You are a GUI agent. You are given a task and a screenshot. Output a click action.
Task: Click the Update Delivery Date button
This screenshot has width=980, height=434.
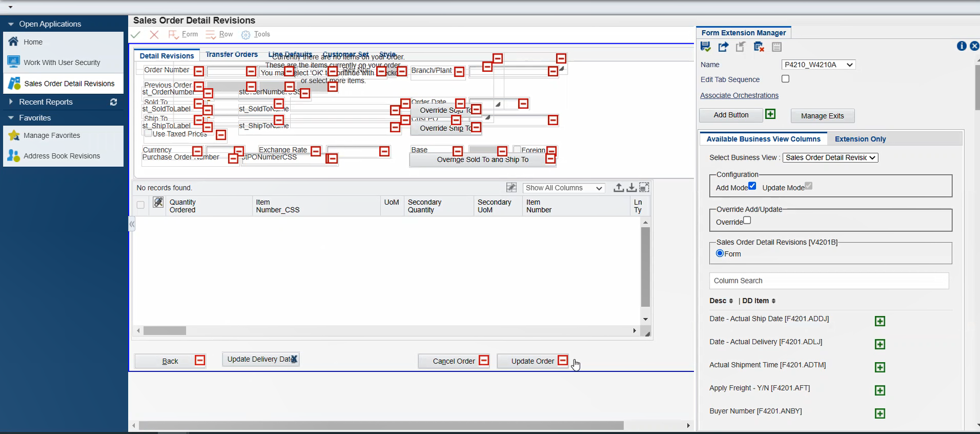261,359
